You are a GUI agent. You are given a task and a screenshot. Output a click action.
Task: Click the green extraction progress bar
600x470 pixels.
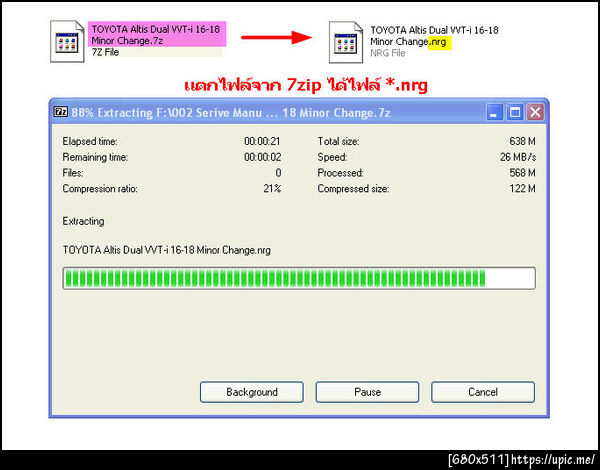point(299,278)
